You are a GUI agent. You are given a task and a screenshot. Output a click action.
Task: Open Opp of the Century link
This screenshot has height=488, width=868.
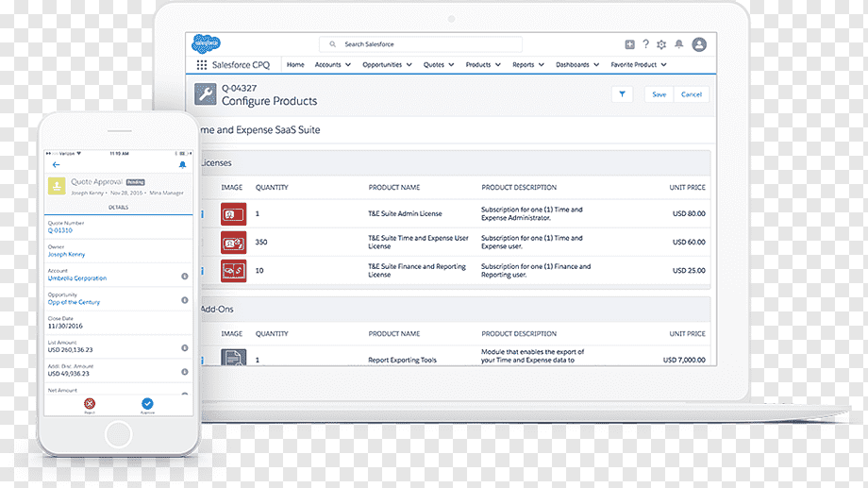tap(74, 302)
